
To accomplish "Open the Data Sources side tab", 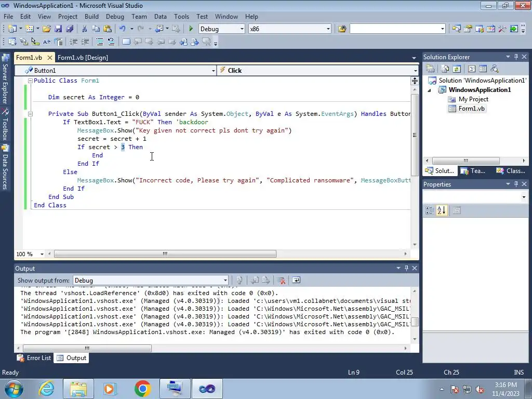I will click(5, 167).
